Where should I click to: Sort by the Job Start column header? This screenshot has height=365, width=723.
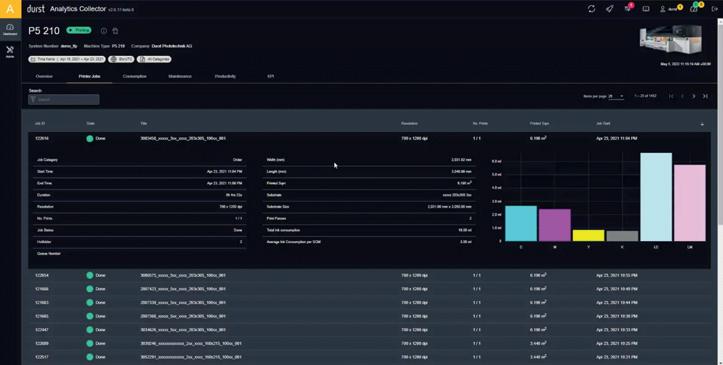click(x=603, y=124)
